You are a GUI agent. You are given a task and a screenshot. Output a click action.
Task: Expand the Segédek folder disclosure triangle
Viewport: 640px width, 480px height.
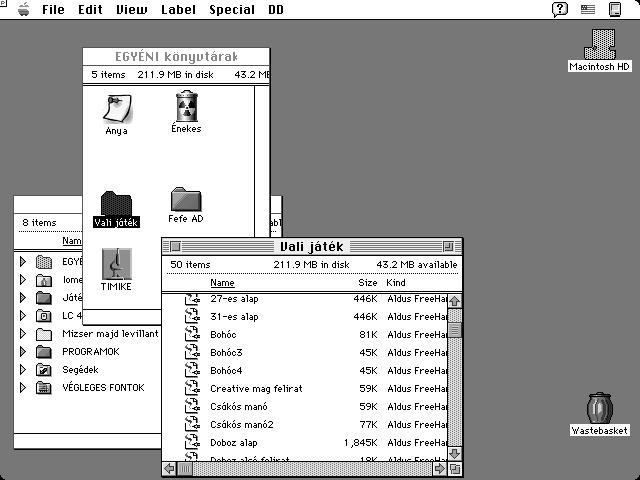23,369
